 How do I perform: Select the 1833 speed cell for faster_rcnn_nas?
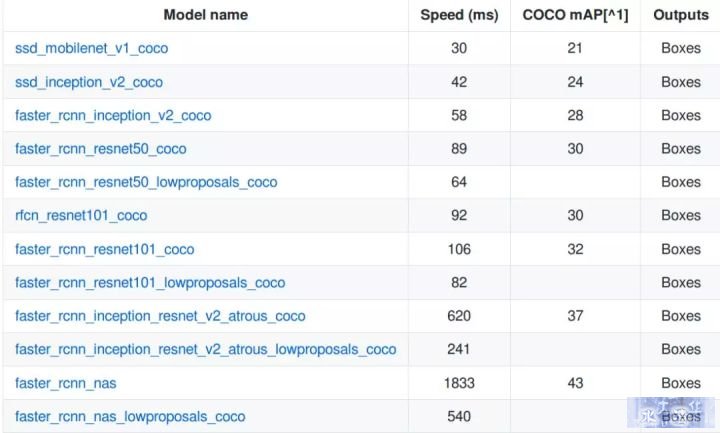coord(459,383)
